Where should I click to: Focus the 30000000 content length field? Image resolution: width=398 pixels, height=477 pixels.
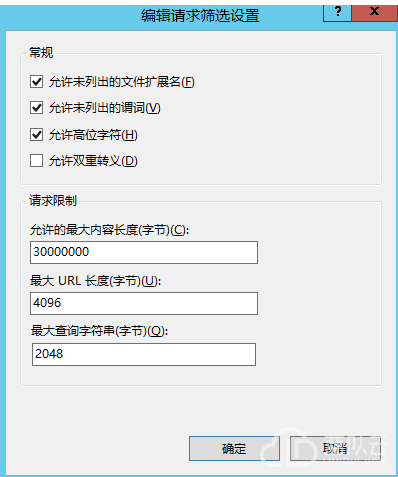pos(144,252)
